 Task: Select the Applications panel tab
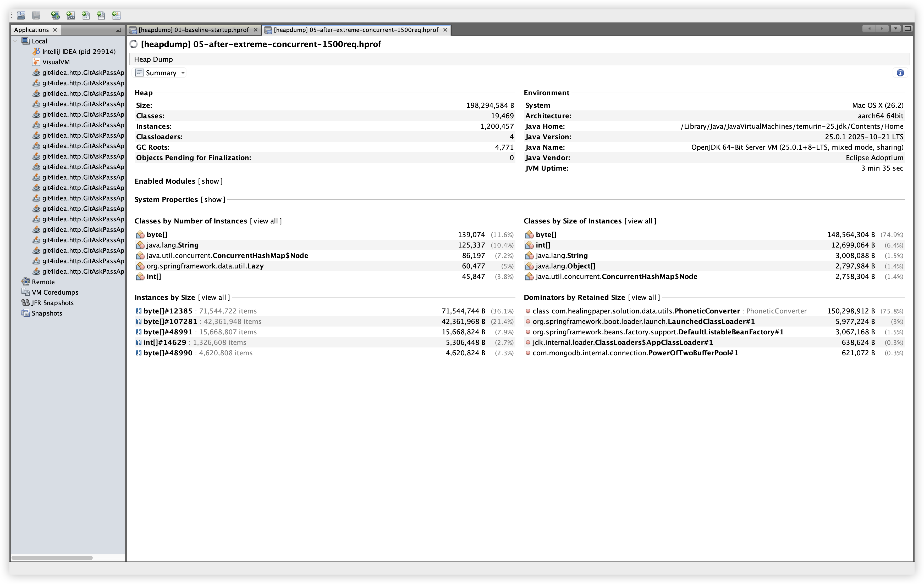click(x=31, y=30)
